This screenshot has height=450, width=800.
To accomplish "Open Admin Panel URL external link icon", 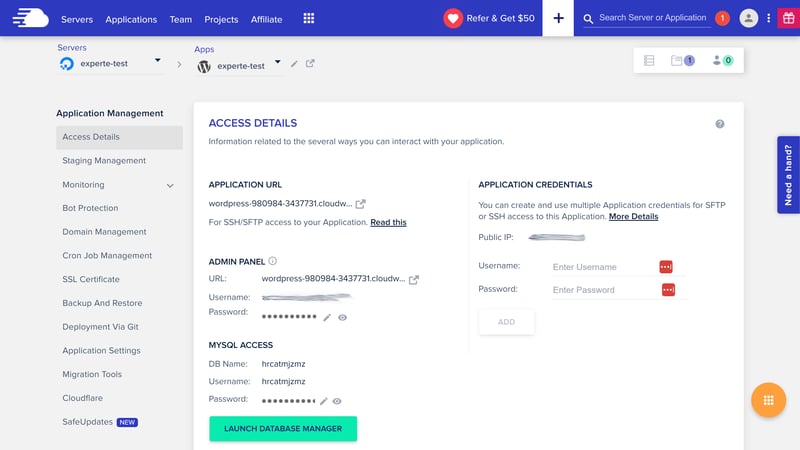I will pyautogui.click(x=414, y=280).
